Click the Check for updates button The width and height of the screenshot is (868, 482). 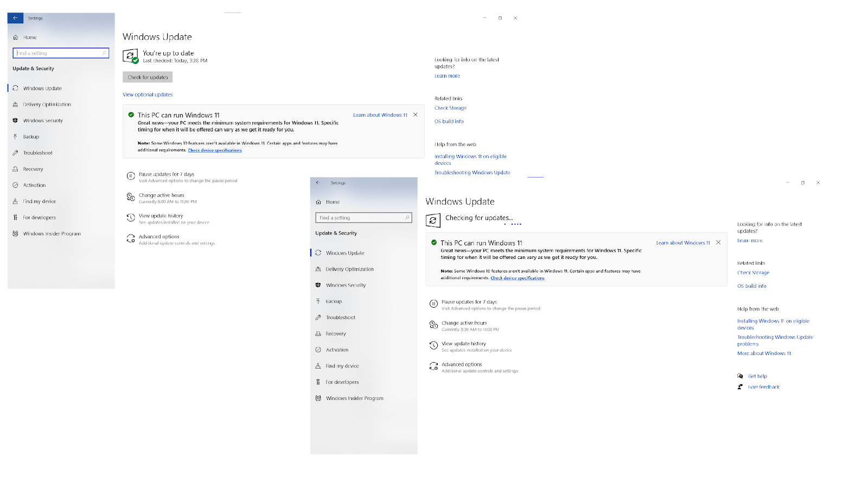click(x=148, y=77)
